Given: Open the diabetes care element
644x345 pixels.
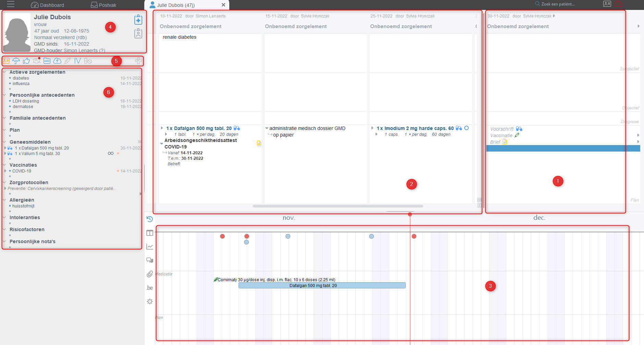Looking at the screenshot, I should (21, 78).
